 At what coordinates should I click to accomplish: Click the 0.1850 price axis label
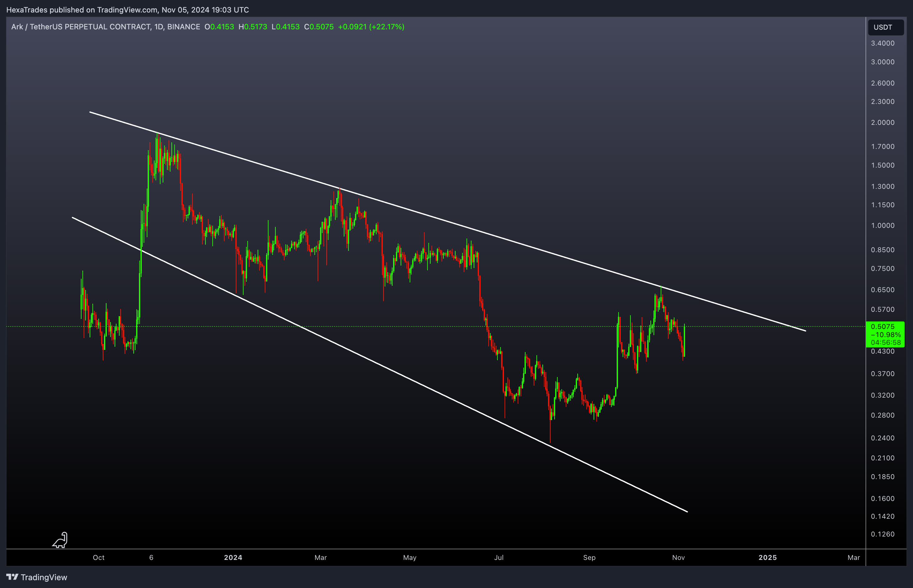[x=882, y=477]
